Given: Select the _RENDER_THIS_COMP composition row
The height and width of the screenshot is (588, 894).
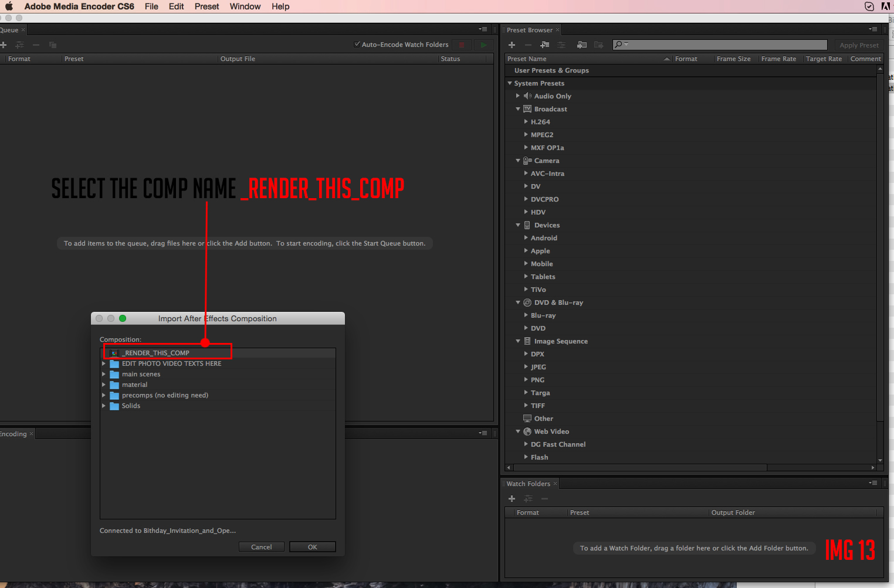Looking at the screenshot, I should (x=218, y=353).
